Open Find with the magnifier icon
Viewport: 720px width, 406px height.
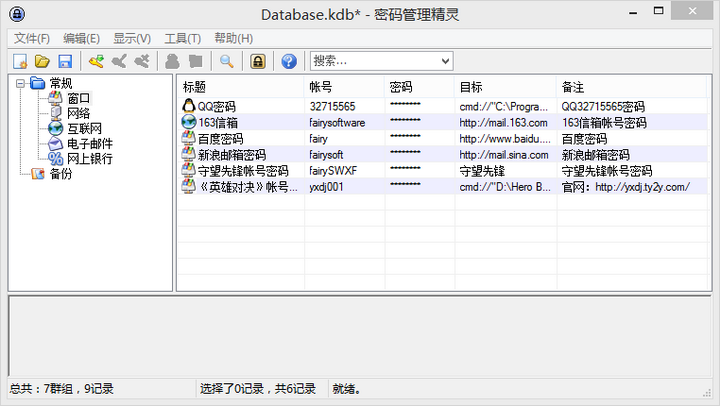coord(226,61)
